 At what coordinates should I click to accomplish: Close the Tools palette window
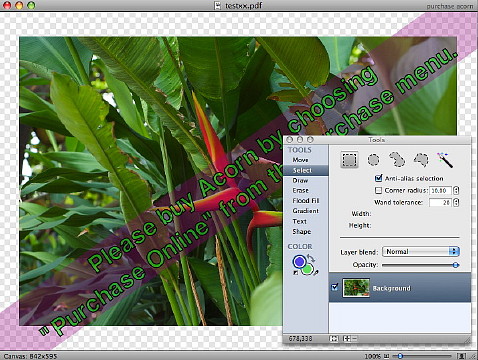pyautogui.click(x=289, y=139)
